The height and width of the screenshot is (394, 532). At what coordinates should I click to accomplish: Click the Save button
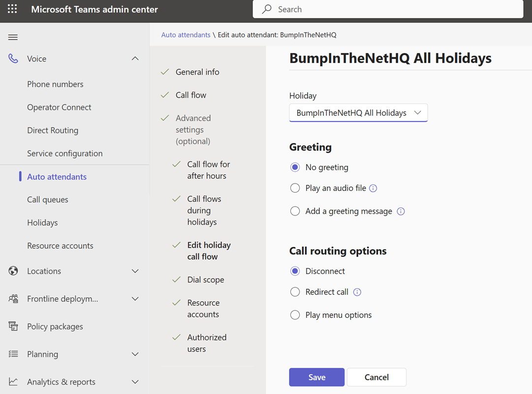[x=316, y=377]
